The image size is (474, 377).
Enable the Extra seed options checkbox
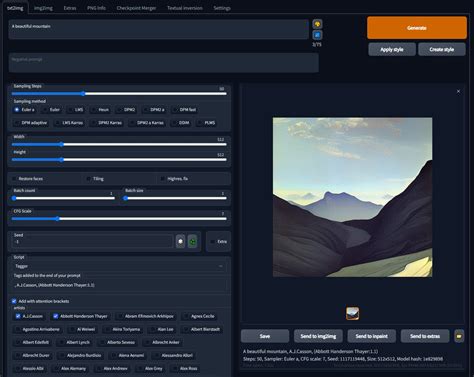212,242
